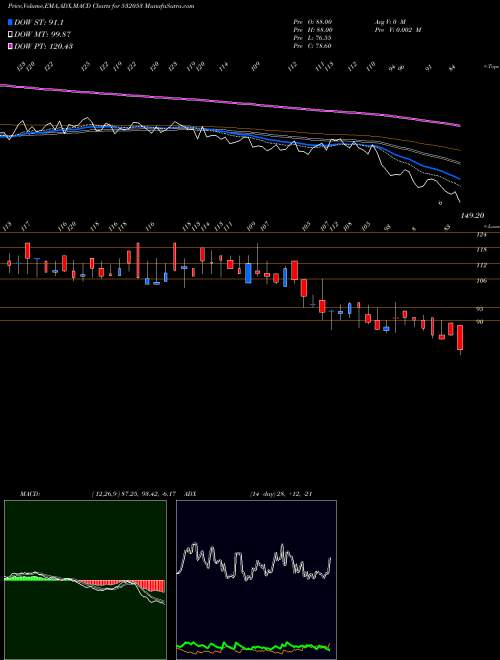Image resolution: width=500 pixels, height=660 pixels.
Task: Click the chart title mentioning MunafaSutra.com
Action: click(x=101, y=7)
